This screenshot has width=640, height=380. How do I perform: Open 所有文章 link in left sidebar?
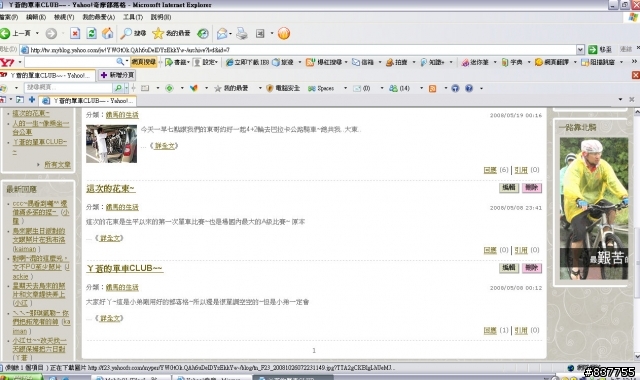[x=57, y=164]
